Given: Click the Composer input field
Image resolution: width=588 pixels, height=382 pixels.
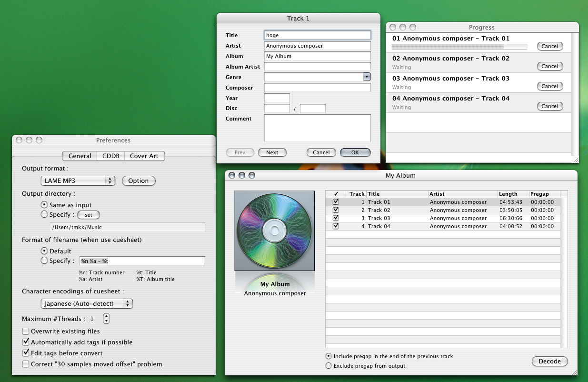Looking at the screenshot, I should pos(317,88).
